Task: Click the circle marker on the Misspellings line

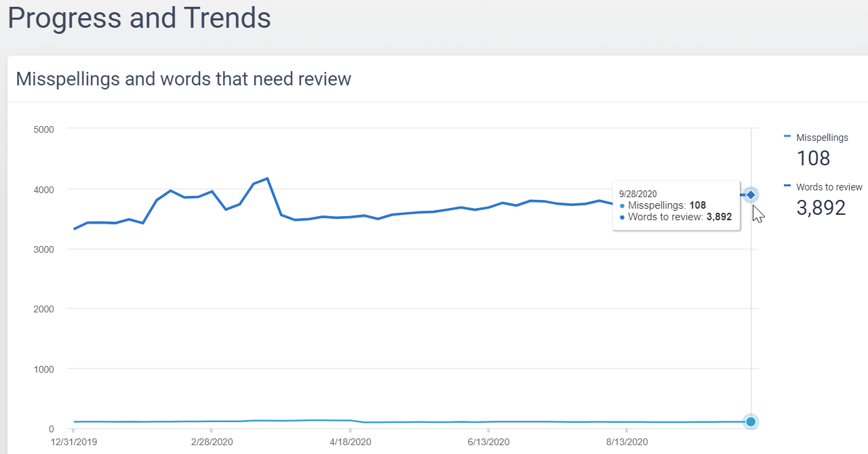Action: [x=751, y=421]
